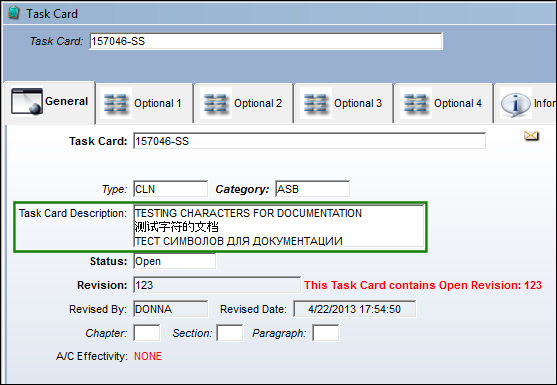Open the Optional 4 tab
The height and width of the screenshot is (385, 557).
tap(444, 103)
